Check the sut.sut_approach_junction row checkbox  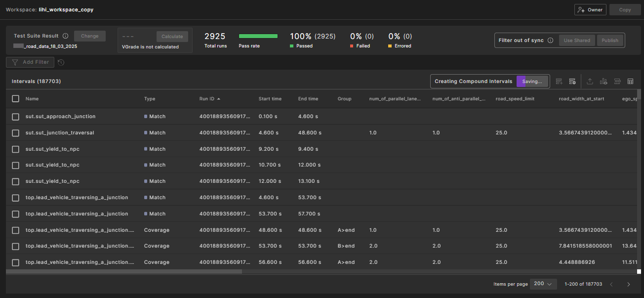[x=16, y=117]
